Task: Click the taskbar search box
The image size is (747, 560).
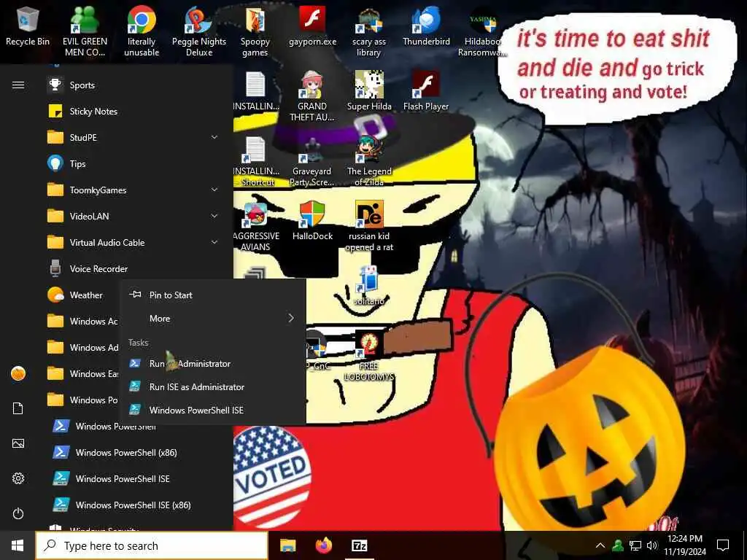Action: pos(152,545)
